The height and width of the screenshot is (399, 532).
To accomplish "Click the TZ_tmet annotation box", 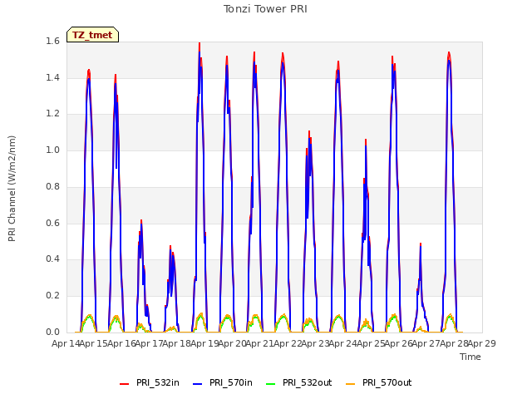I will (x=92, y=35).
